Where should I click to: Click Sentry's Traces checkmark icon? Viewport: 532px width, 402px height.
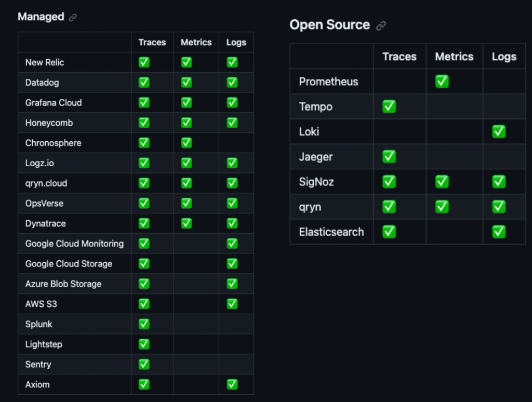tap(144, 365)
